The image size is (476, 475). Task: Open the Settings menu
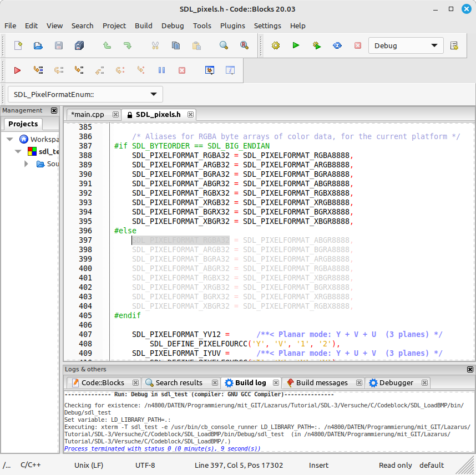tap(267, 26)
